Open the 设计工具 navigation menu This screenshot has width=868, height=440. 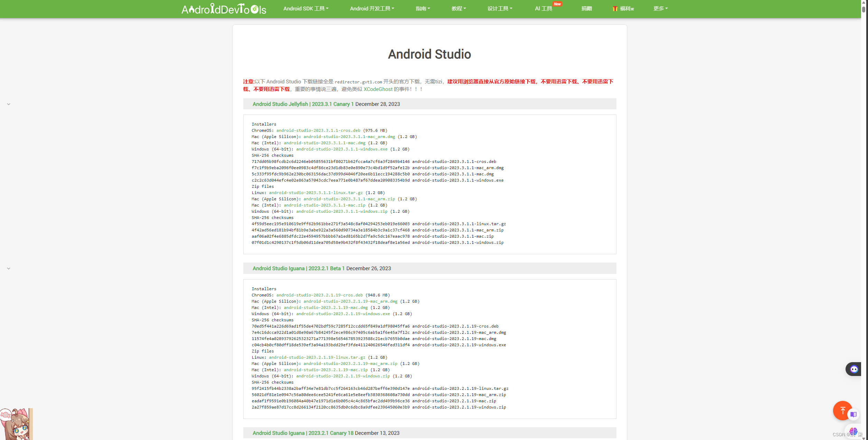point(500,9)
